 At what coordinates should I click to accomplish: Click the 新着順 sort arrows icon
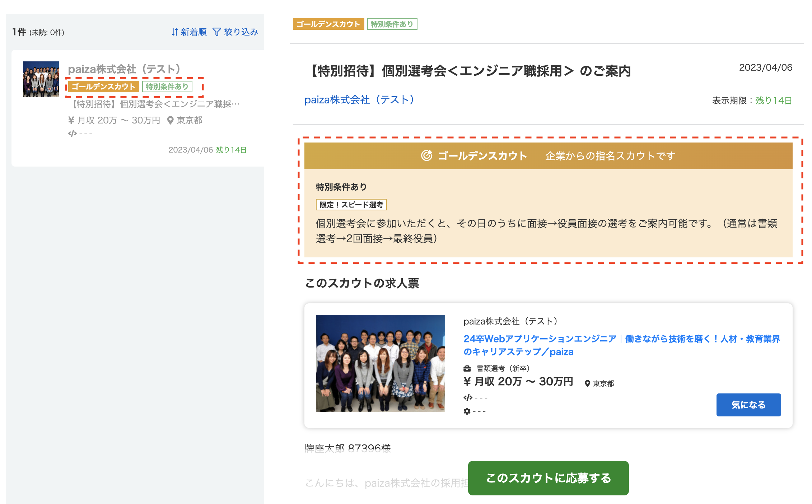click(x=174, y=32)
